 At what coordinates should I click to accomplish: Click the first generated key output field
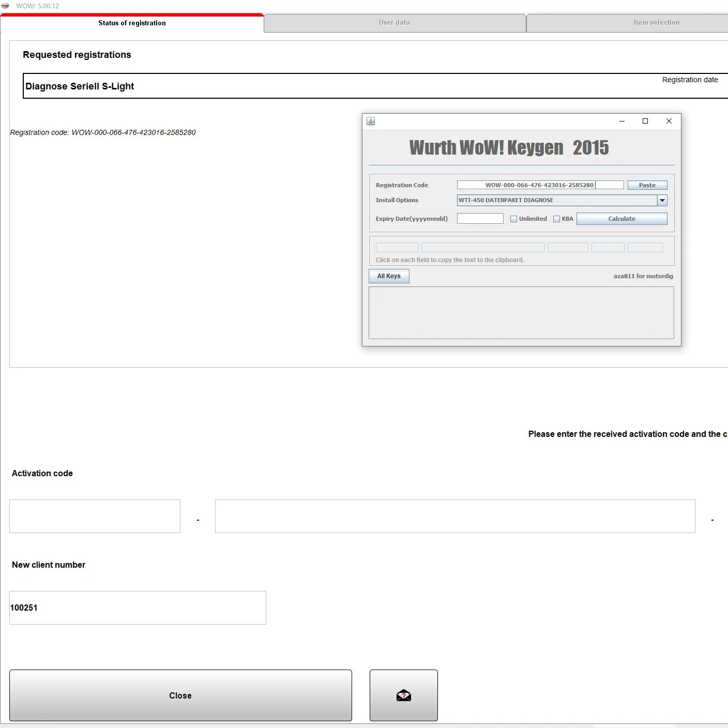[397, 248]
